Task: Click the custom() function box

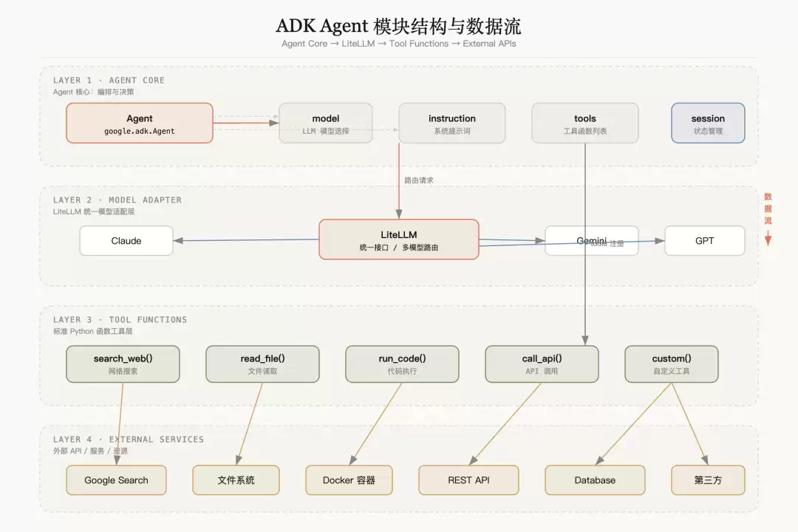Action: pos(672,364)
